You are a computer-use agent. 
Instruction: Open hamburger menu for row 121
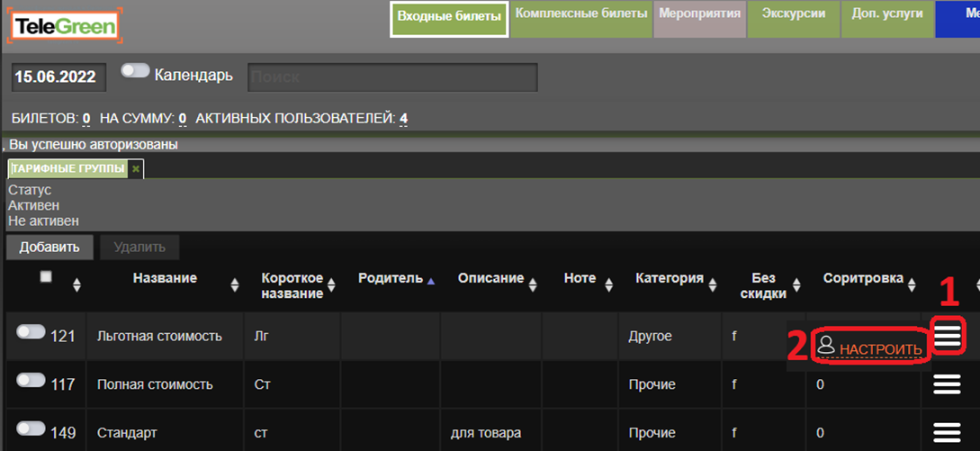(x=948, y=336)
